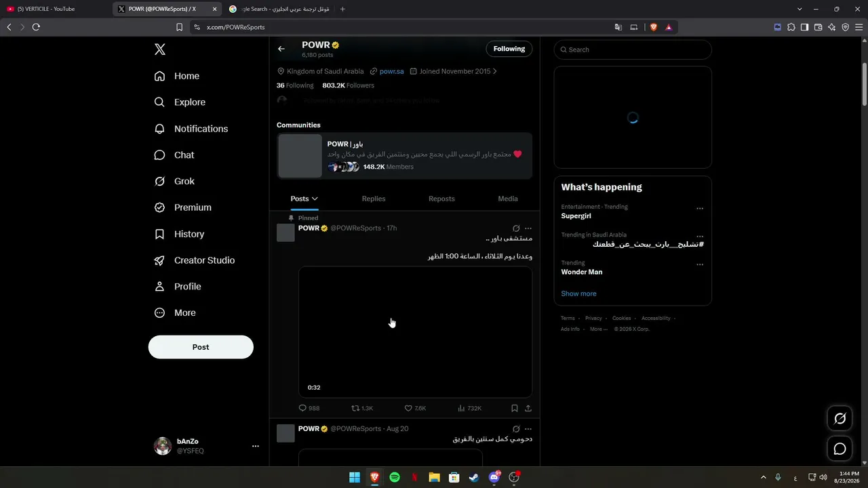The image size is (868, 488).
Task: Open options for the Wonder Man trend
Action: click(x=700, y=264)
